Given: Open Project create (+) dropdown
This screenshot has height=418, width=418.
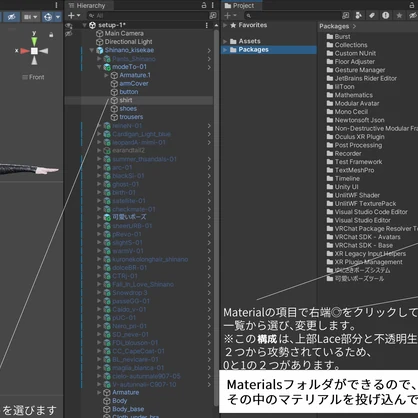Looking at the screenshot, I should tap(230, 16).
